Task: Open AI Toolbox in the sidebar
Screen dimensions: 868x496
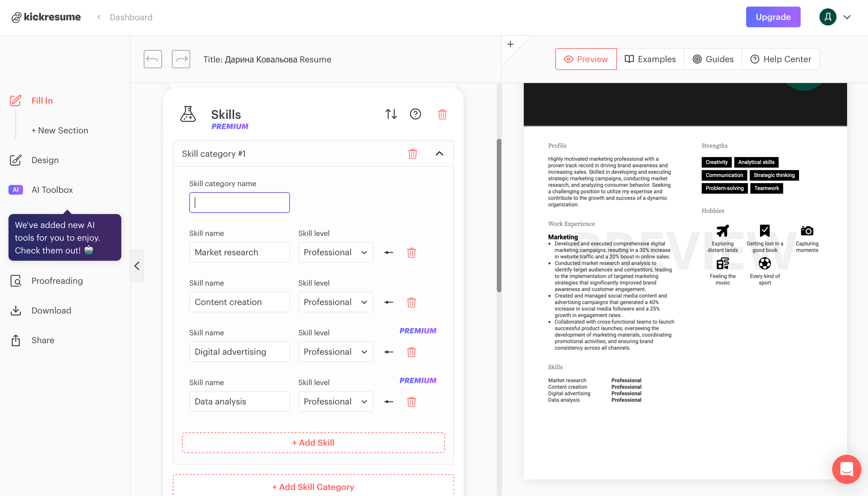Action: click(52, 190)
